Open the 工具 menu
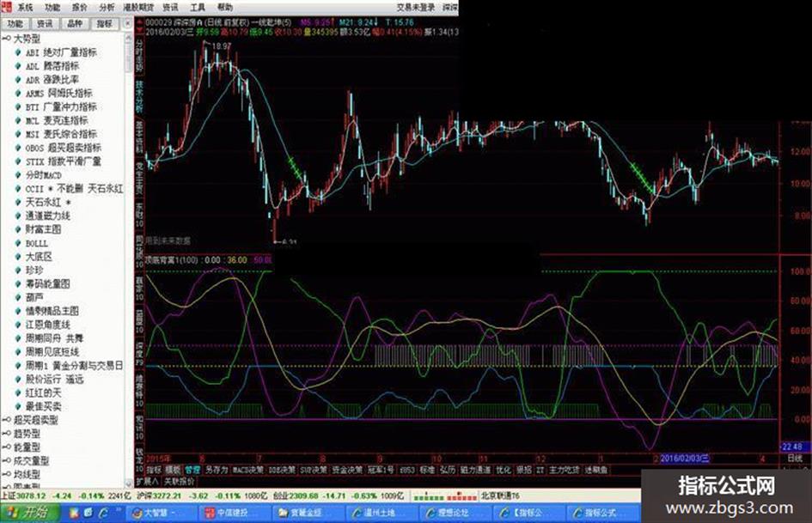The image size is (812, 523). (198, 7)
